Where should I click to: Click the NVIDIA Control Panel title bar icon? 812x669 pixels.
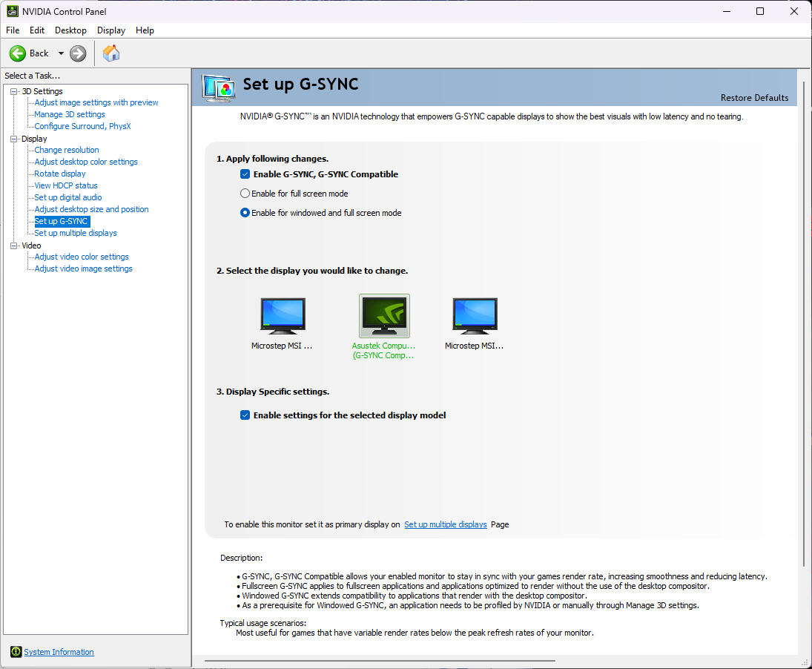pyautogui.click(x=13, y=11)
